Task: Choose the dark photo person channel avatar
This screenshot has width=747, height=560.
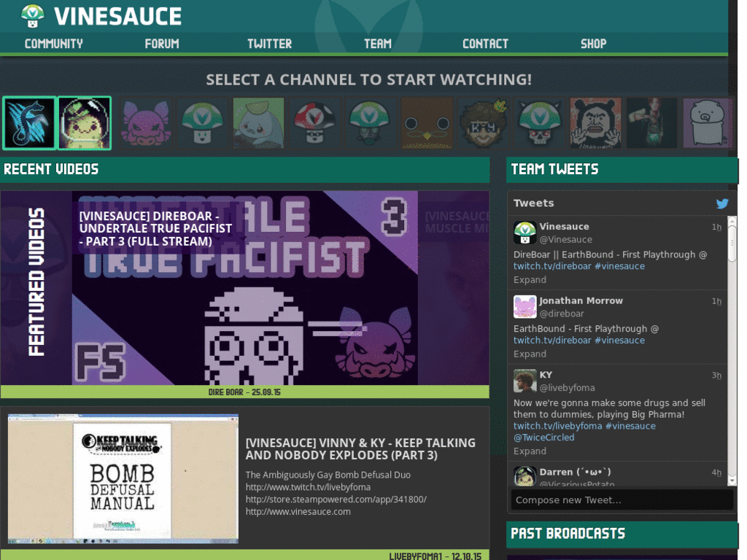Action: click(651, 123)
